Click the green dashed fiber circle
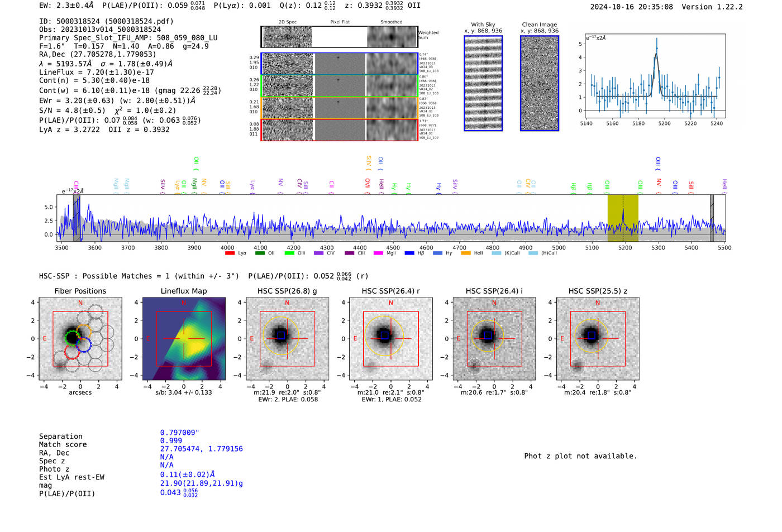782x532 pixels. coord(73,338)
